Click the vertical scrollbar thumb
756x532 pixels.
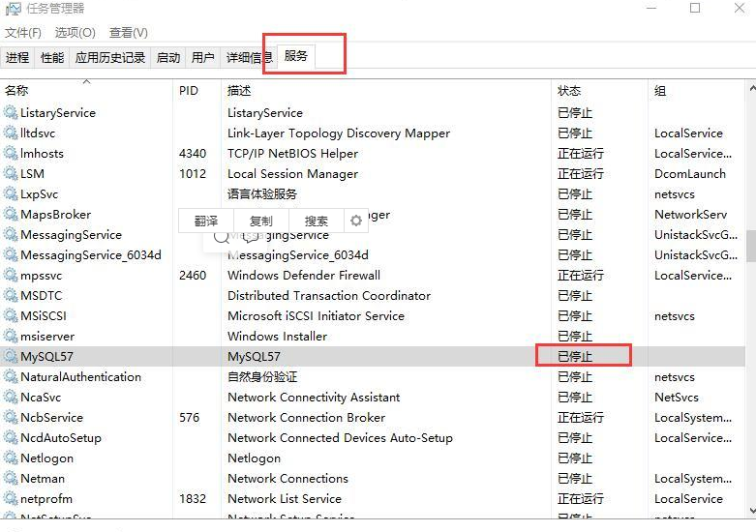tap(751, 246)
